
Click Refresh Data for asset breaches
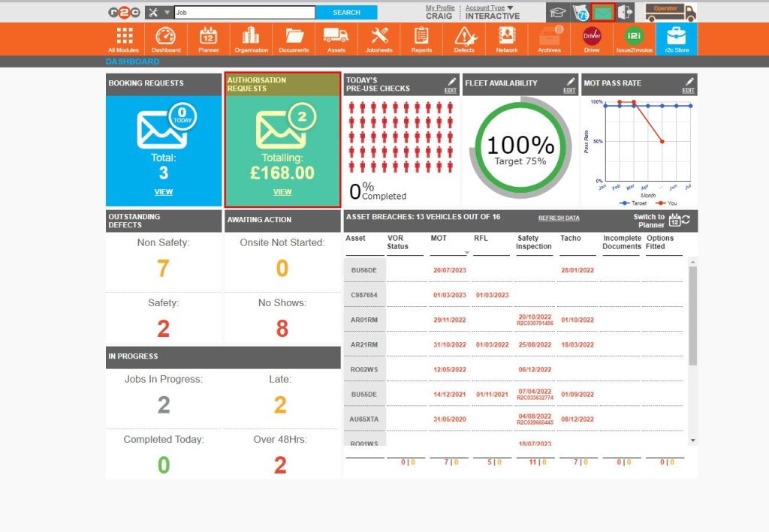[x=559, y=218]
